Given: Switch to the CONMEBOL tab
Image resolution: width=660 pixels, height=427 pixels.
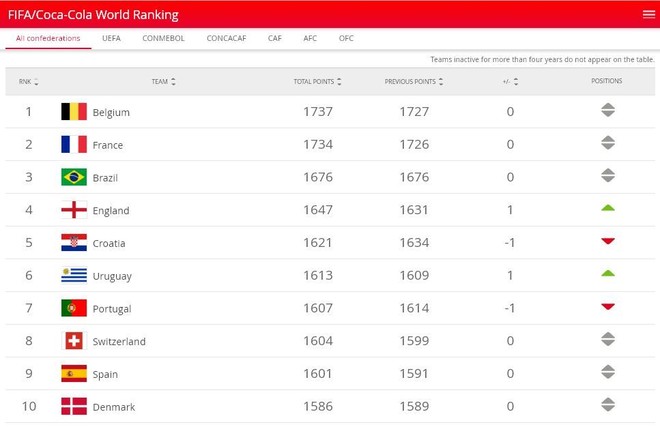Looking at the screenshot, I should pyautogui.click(x=163, y=38).
